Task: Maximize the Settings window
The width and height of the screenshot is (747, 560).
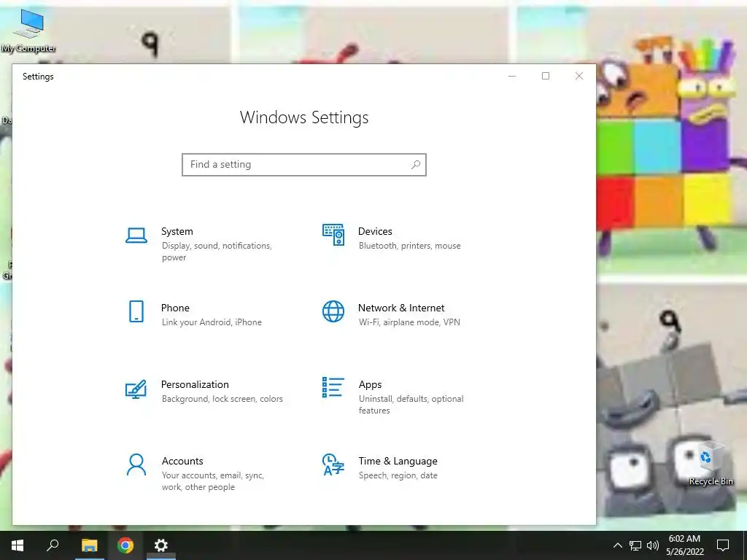Action: (x=546, y=76)
